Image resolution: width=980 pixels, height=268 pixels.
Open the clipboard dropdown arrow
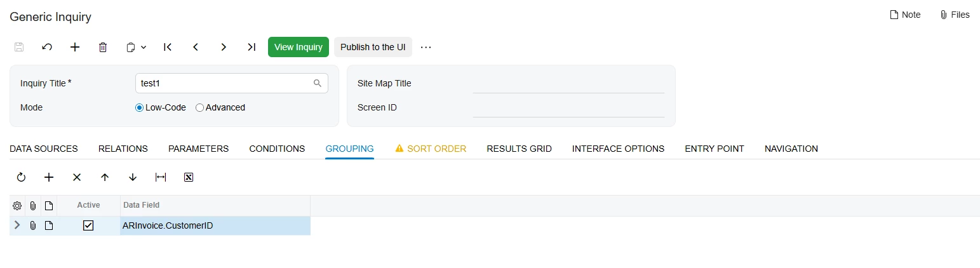point(144,47)
